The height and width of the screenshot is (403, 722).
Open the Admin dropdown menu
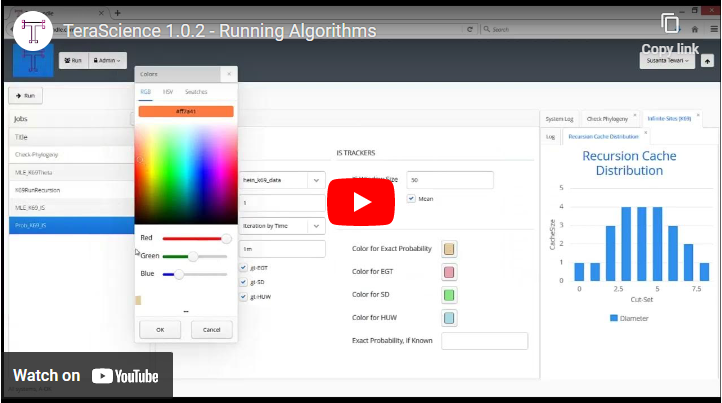[x=107, y=60]
